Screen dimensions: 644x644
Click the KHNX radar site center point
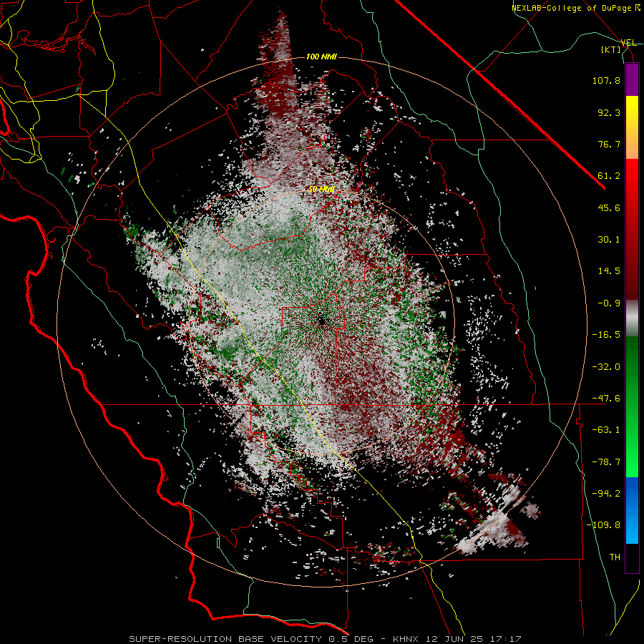point(321,321)
